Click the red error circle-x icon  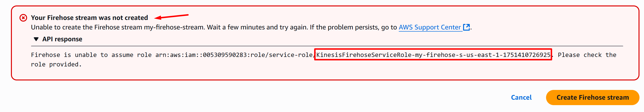(x=23, y=18)
